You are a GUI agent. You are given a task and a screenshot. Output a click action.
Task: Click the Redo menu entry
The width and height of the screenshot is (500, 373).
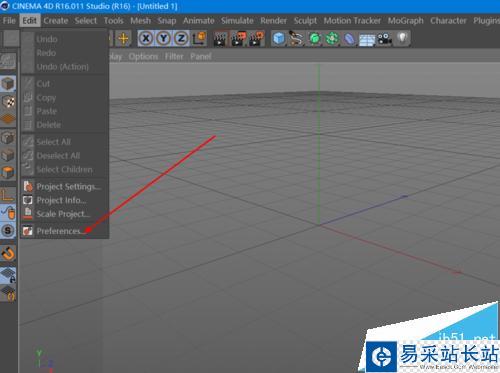pyautogui.click(x=65, y=53)
